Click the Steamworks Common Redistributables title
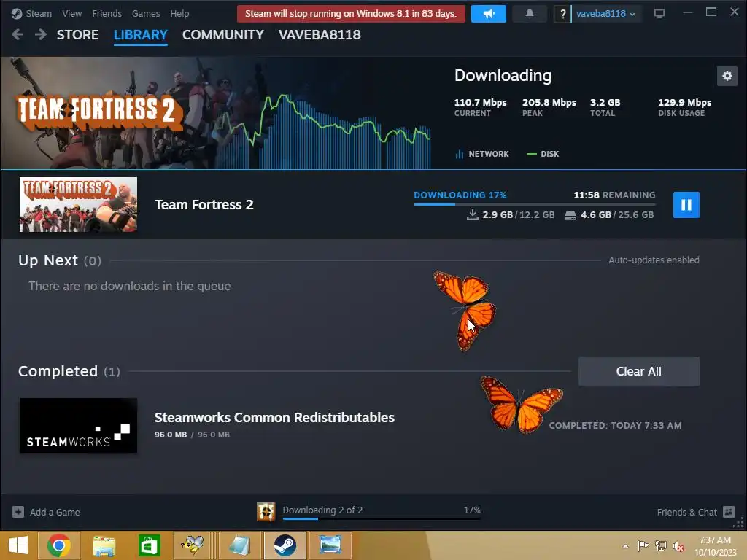 tap(274, 417)
